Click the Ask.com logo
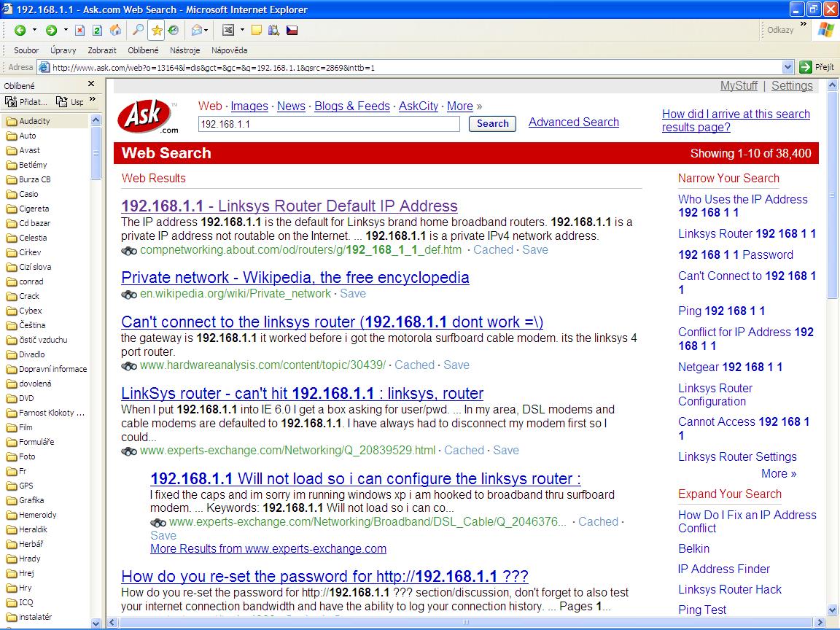Viewport: 840px width, 630px height. (148, 116)
